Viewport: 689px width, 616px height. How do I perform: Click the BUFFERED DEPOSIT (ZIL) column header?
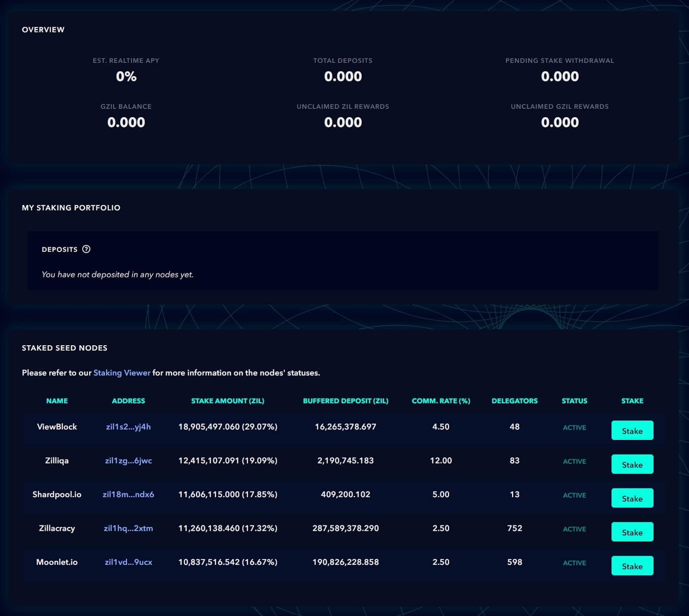pos(345,401)
